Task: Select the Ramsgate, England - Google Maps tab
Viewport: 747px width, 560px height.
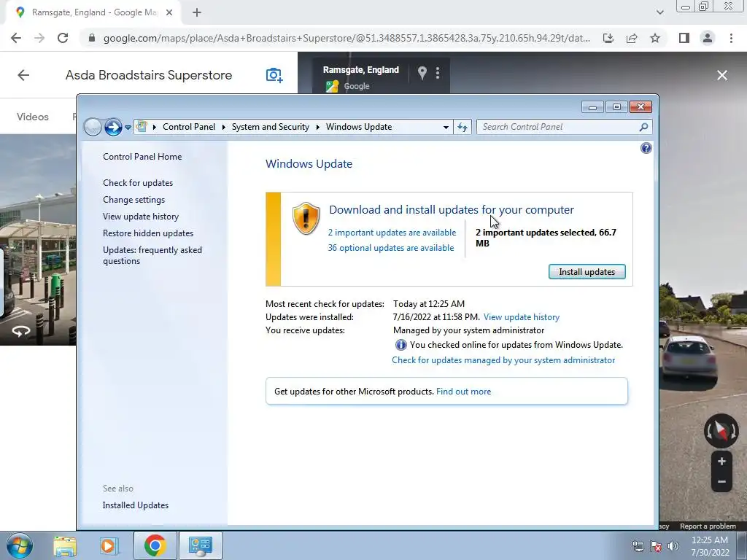Action: point(93,12)
